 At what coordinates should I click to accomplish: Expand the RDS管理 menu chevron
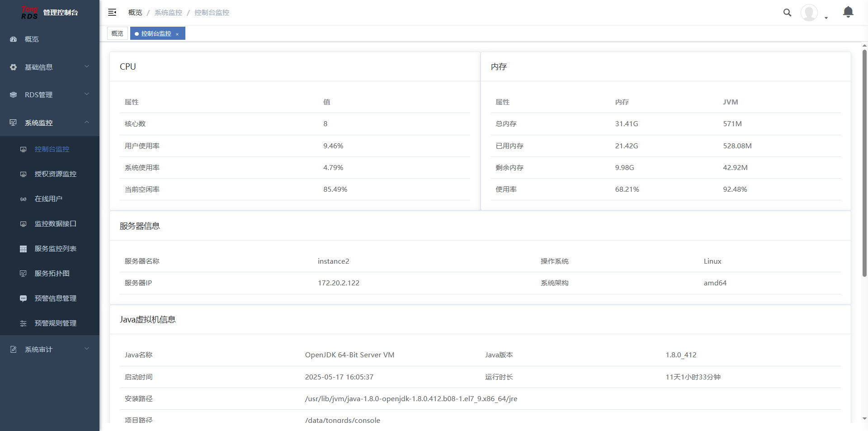click(x=87, y=95)
